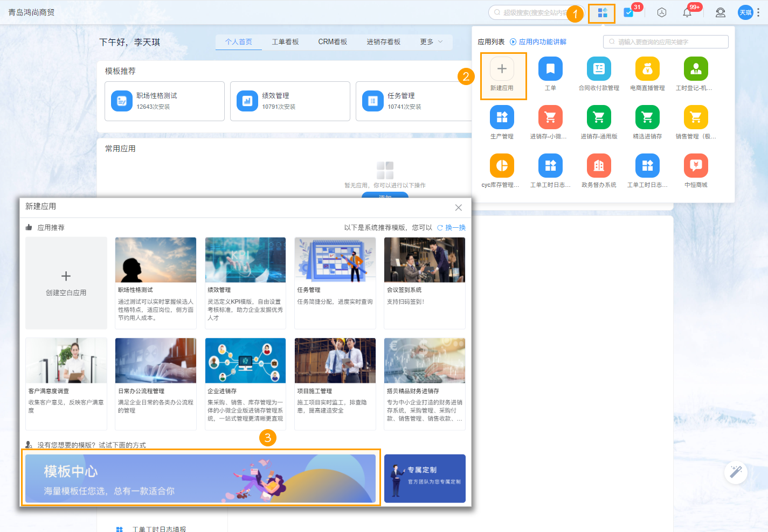Open the cyc库存管理 orange pie icon
768x532 pixels.
(502, 165)
